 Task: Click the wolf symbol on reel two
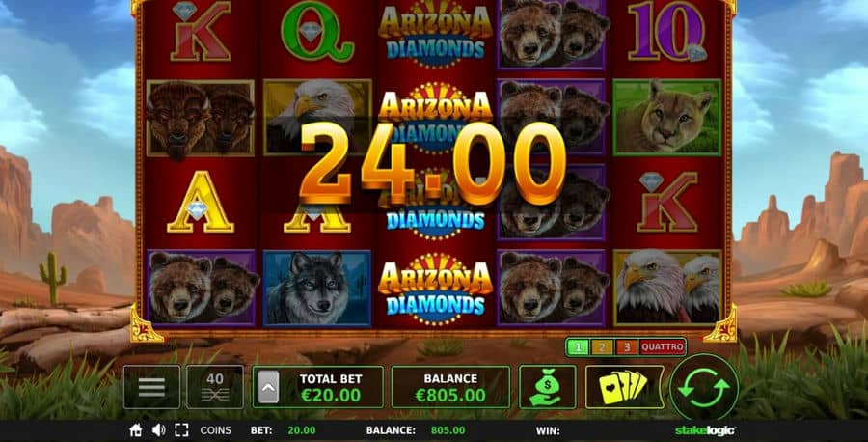[316, 288]
